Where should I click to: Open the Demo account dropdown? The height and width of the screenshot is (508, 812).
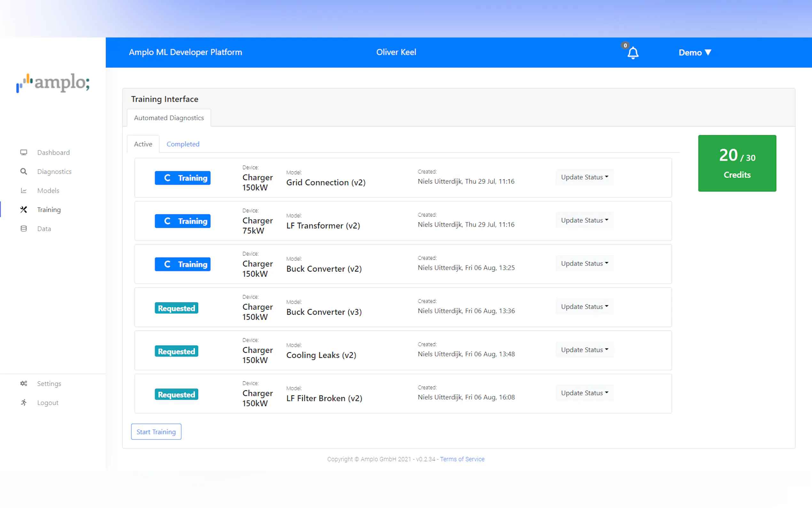[x=694, y=52]
